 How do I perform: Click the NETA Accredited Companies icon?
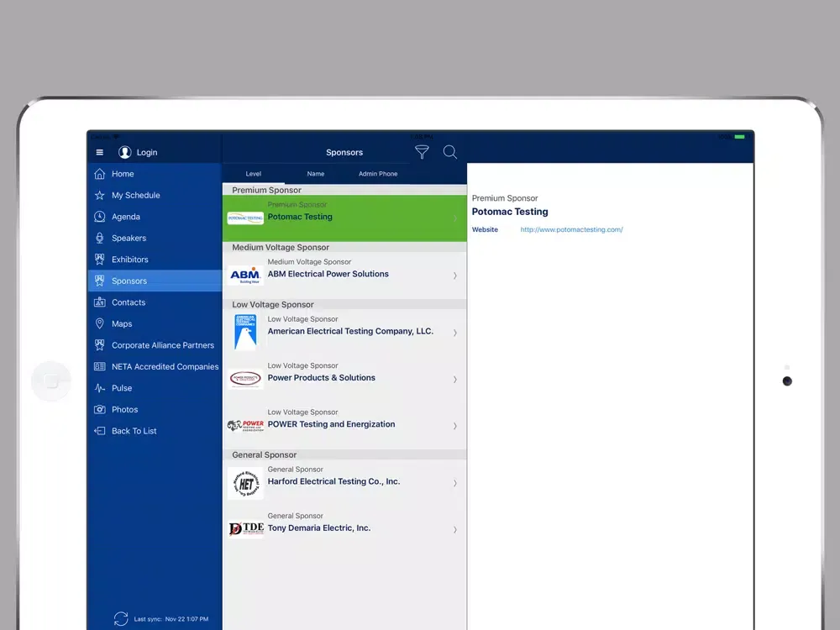tap(100, 366)
